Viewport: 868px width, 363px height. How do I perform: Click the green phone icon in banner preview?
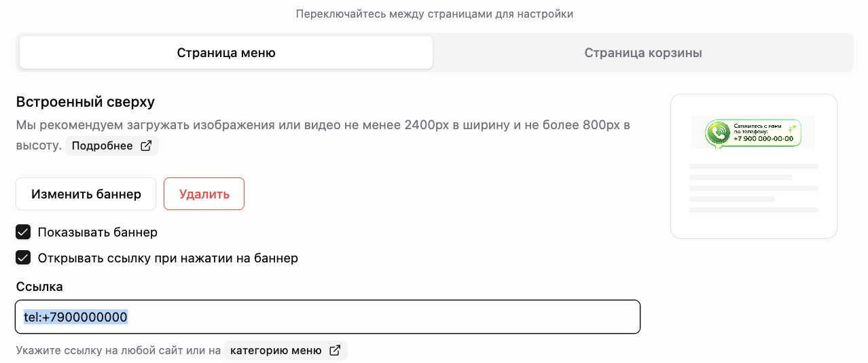[717, 133]
